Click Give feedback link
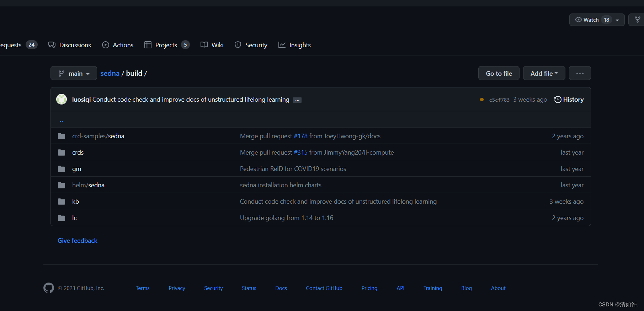This screenshot has height=311, width=644. 78,241
